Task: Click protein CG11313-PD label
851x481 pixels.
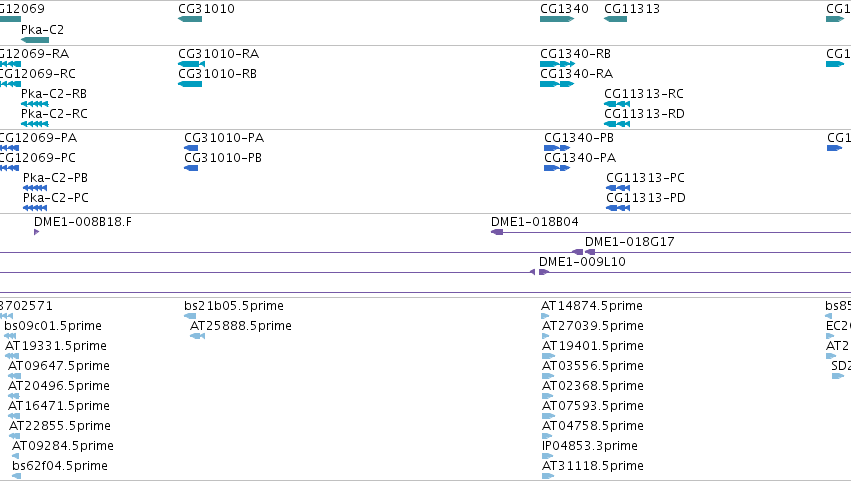Action: [646, 198]
